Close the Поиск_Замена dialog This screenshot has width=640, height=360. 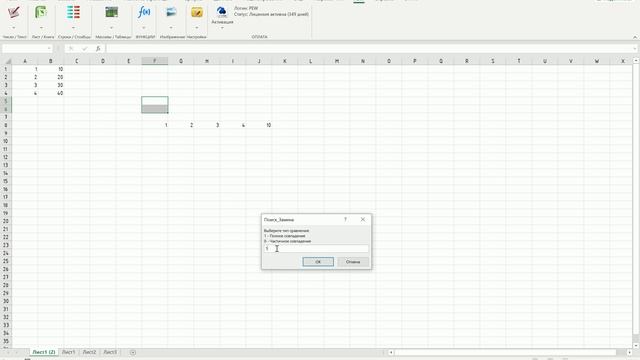pyautogui.click(x=363, y=220)
